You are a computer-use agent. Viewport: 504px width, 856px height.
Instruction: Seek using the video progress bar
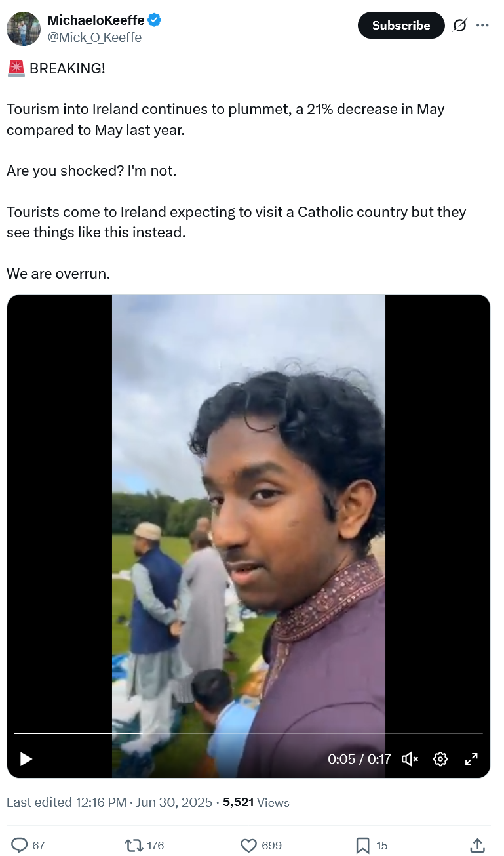click(x=248, y=733)
